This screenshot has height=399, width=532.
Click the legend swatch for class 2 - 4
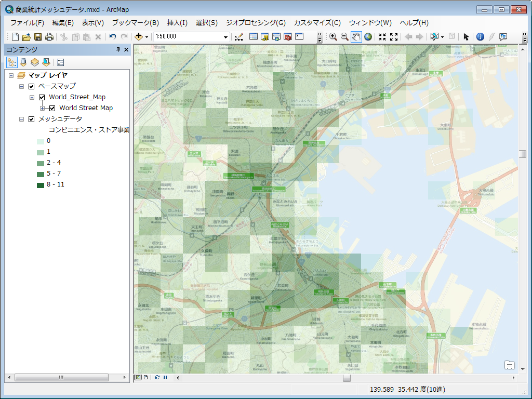pyautogui.click(x=41, y=163)
